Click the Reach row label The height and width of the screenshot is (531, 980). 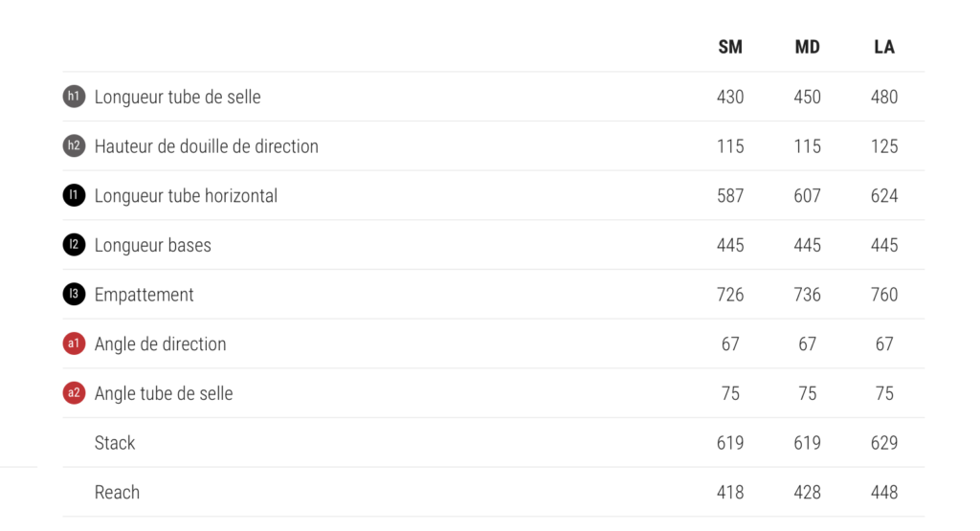117,493
